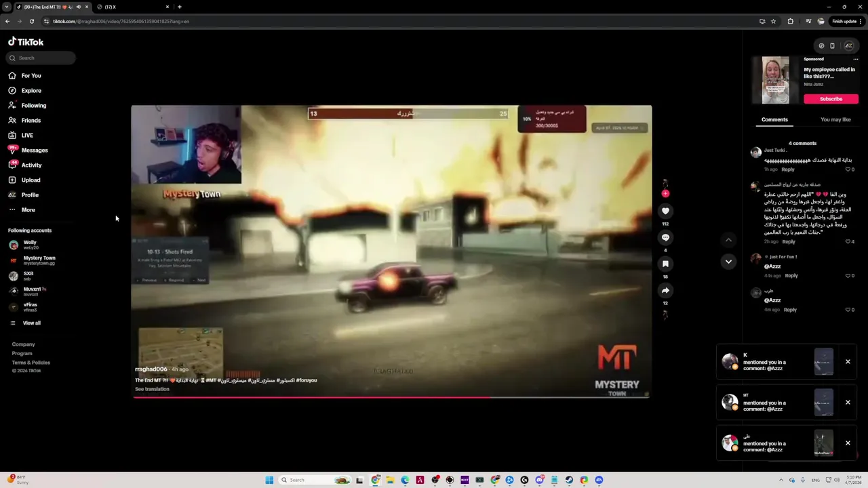This screenshot has height=488, width=868.
Task: Dismiss the notification from MT
Action: click(848, 403)
